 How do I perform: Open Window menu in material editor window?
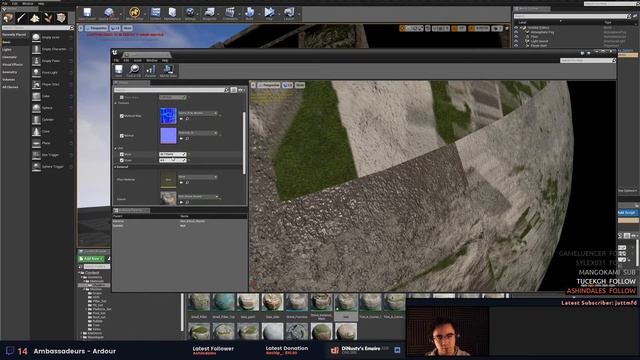click(152, 60)
